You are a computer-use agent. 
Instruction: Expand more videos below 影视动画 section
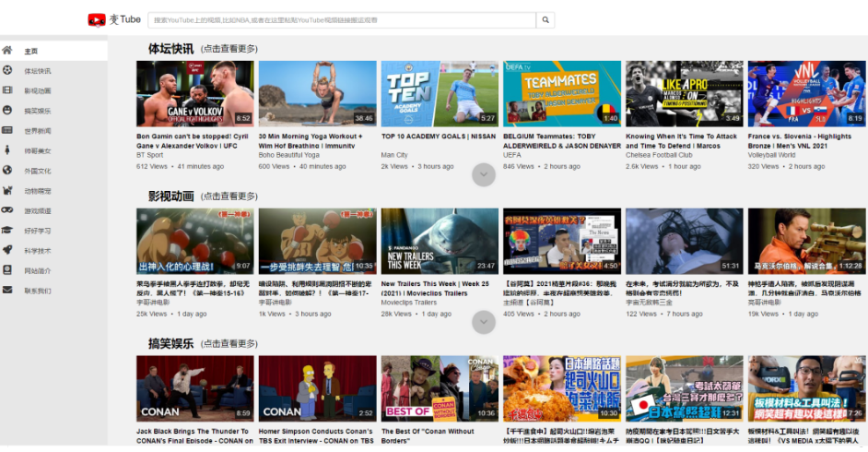(484, 322)
